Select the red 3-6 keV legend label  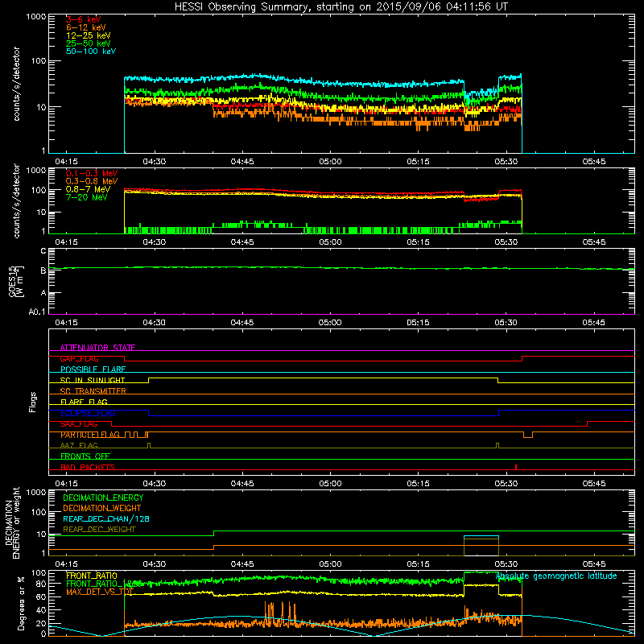point(84,19)
